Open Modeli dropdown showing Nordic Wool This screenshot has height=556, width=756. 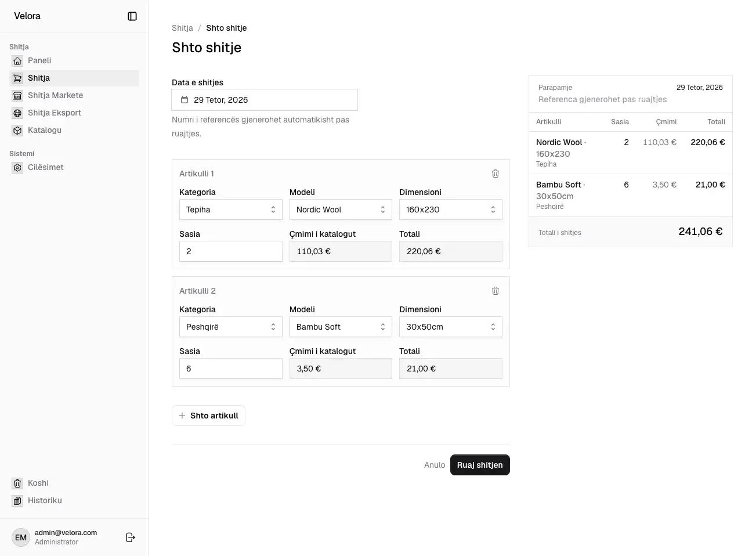click(341, 210)
